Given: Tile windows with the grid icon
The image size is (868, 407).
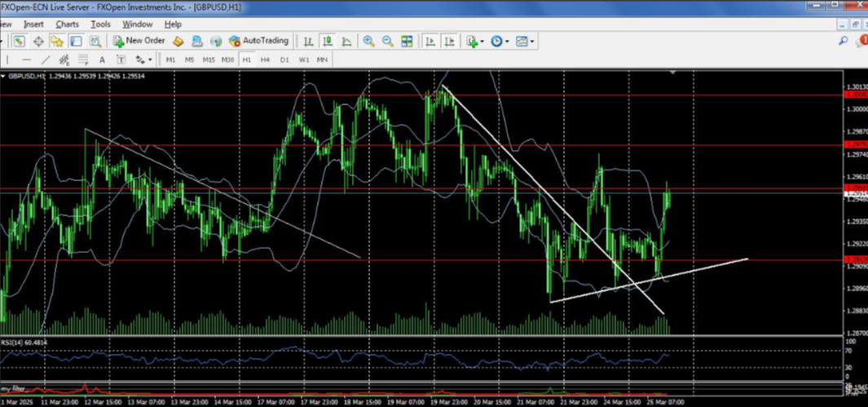Looking at the screenshot, I should [407, 41].
